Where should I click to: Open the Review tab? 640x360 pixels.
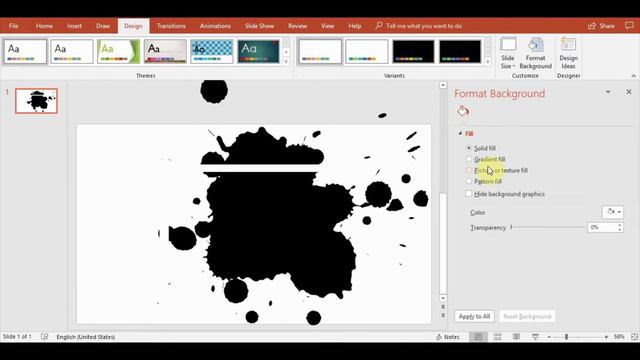[x=297, y=26]
